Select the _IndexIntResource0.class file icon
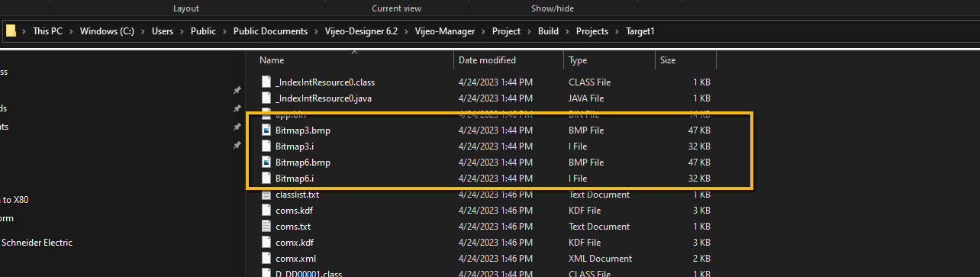 pyautogui.click(x=266, y=82)
